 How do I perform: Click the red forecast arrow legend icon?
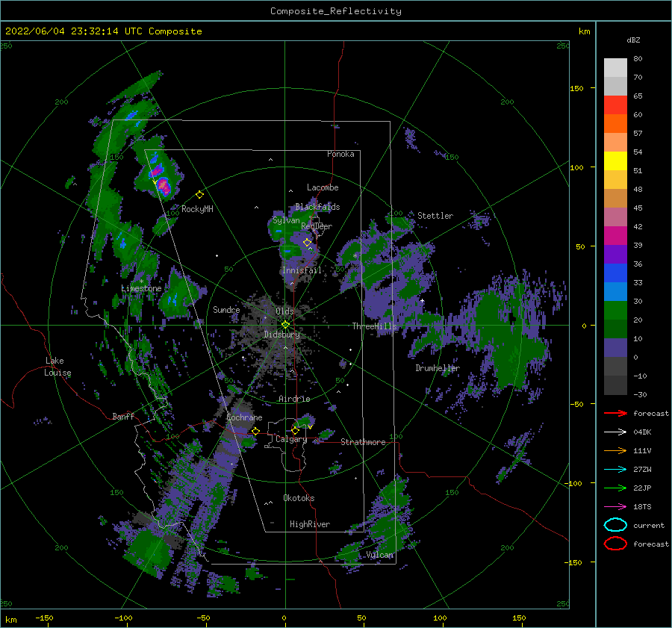(615, 413)
